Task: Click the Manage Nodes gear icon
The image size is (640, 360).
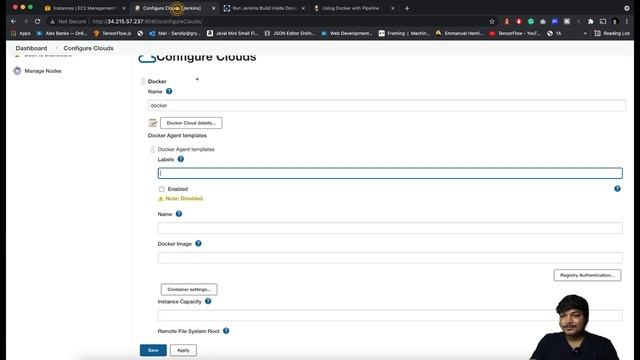Action: pos(17,71)
